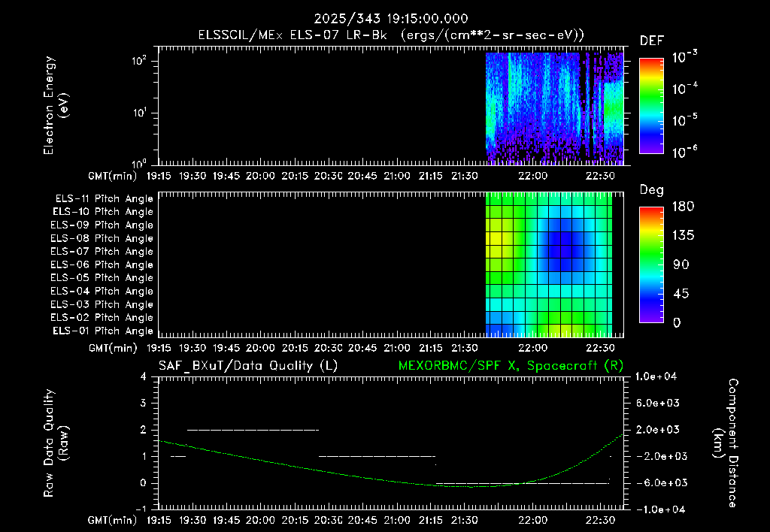
Task: Click 'ELS-09 Pitch Angle' row label
Action: [x=102, y=225]
